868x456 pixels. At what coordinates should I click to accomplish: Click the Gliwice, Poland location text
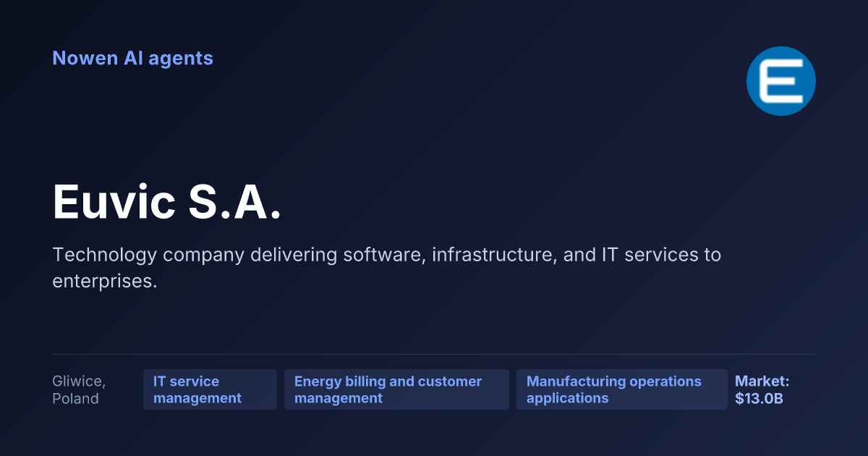point(79,389)
